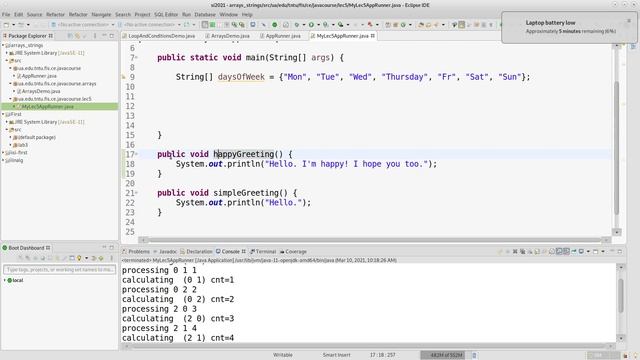This screenshot has width=640, height=360.
Task: Open second 'No active connection' combo box
Action: 149,24
